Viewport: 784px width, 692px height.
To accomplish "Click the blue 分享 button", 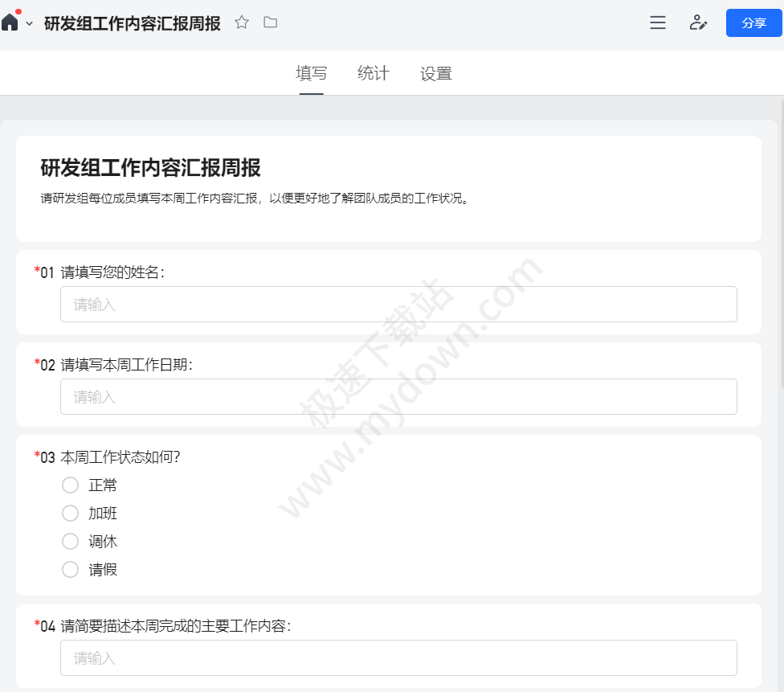I will click(753, 23).
